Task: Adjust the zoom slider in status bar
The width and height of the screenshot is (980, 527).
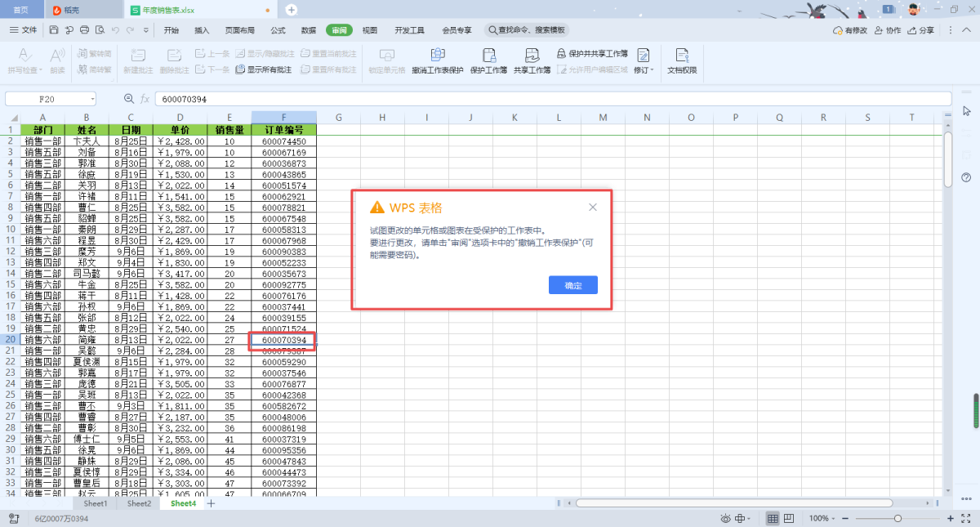Action: coord(898,519)
